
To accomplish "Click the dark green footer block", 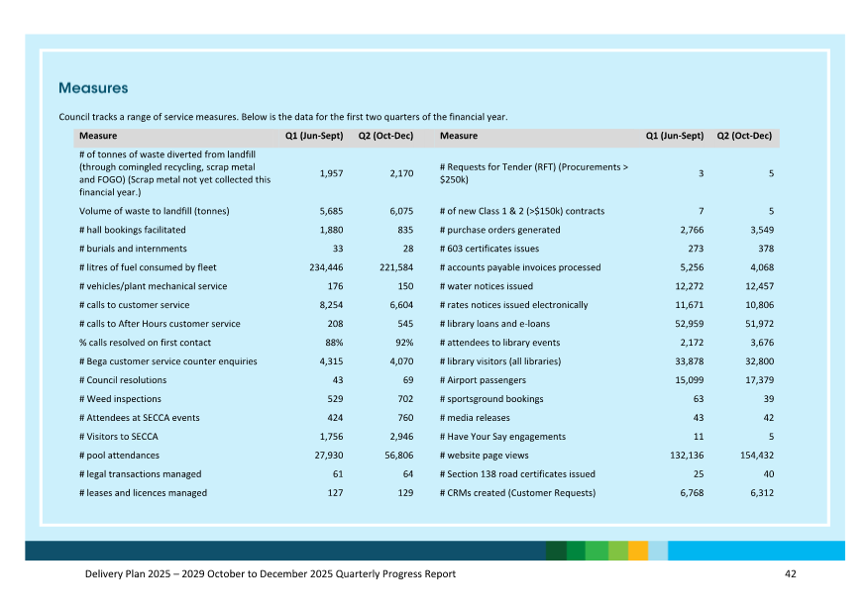I will (x=556, y=551).
